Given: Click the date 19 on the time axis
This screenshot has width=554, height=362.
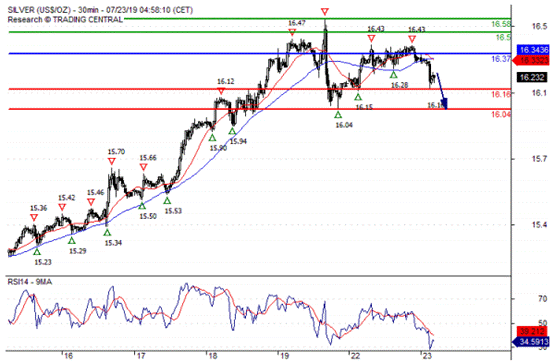Looking at the screenshot, I should pyautogui.click(x=284, y=356).
